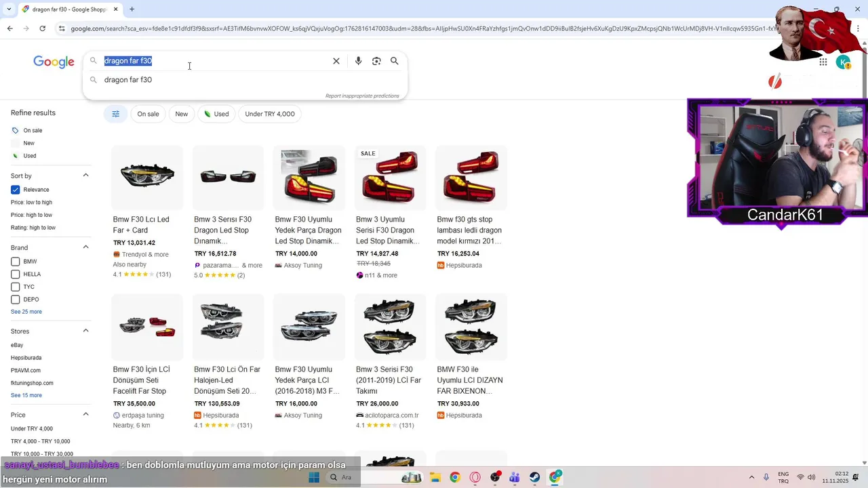Viewport: 868px width, 488px height.
Task: Select price range TRY 4,000 - TRY 10,000
Action: pos(41,441)
